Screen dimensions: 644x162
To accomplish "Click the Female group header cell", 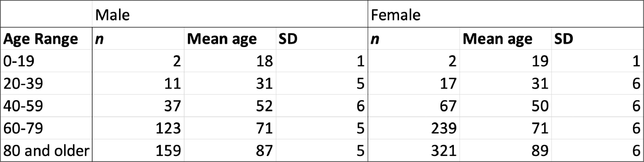I will pyautogui.click(x=396, y=15).
